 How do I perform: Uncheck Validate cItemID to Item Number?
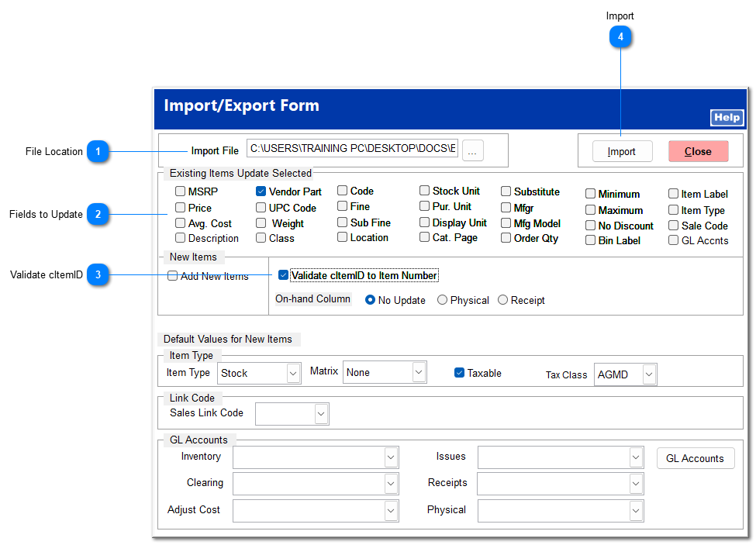284,275
